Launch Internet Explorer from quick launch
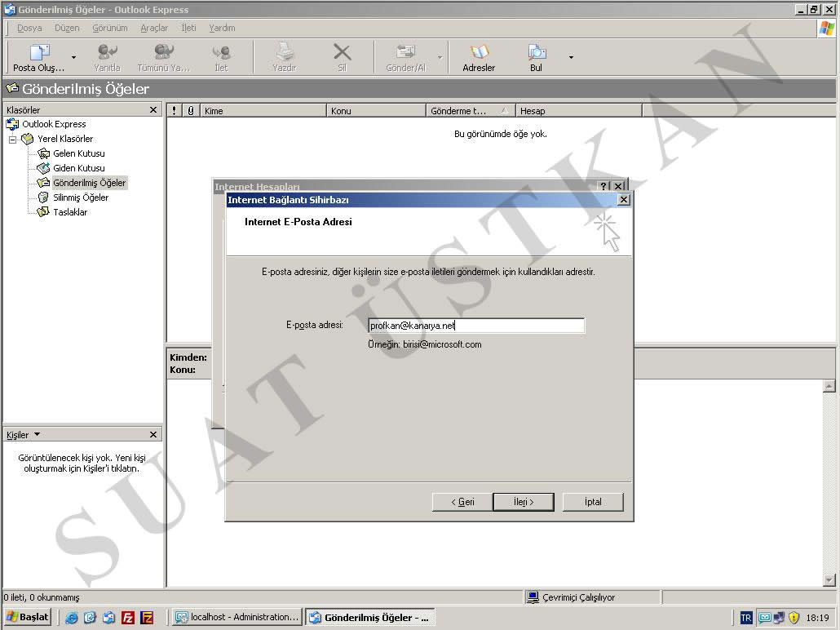Viewport: 840px width, 630px height. (x=71, y=618)
